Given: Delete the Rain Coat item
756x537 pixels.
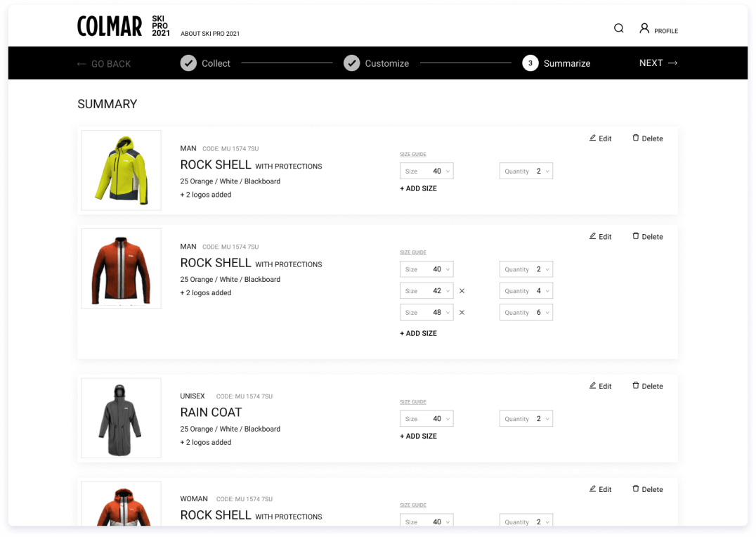Looking at the screenshot, I should pos(648,386).
